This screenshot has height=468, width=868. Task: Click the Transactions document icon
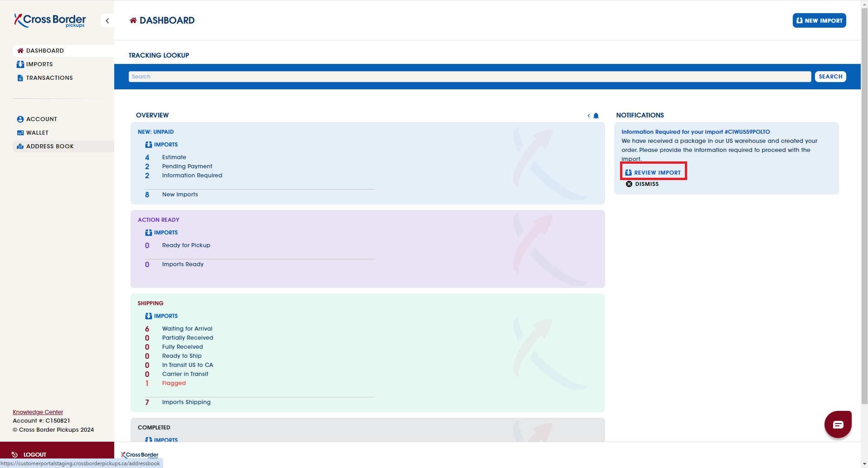20,78
